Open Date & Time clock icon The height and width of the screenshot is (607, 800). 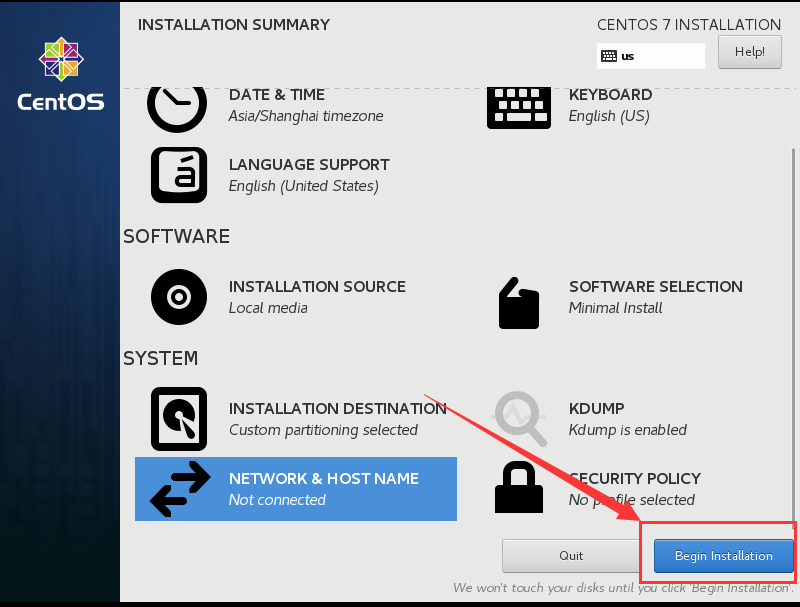177,109
